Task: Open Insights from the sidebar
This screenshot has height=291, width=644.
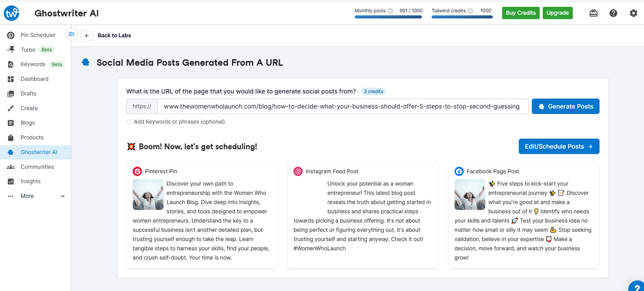Action: coord(30,181)
